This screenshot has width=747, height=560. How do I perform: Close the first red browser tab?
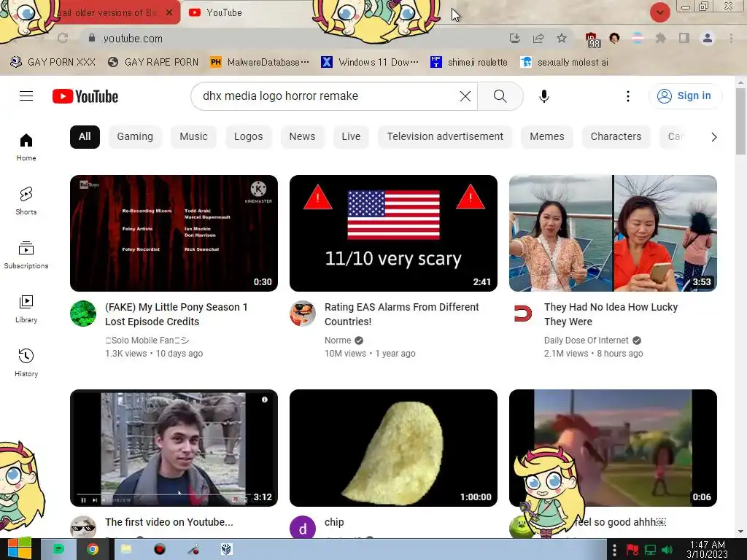[x=169, y=13]
